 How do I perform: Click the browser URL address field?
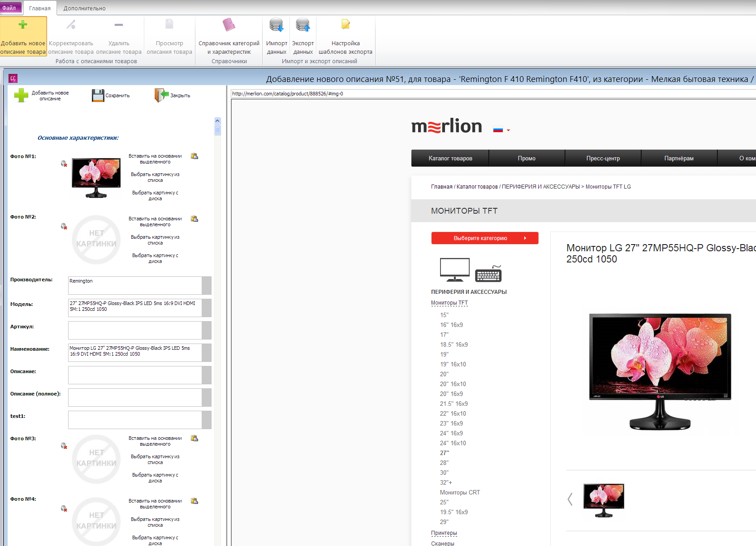coord(493,94)
